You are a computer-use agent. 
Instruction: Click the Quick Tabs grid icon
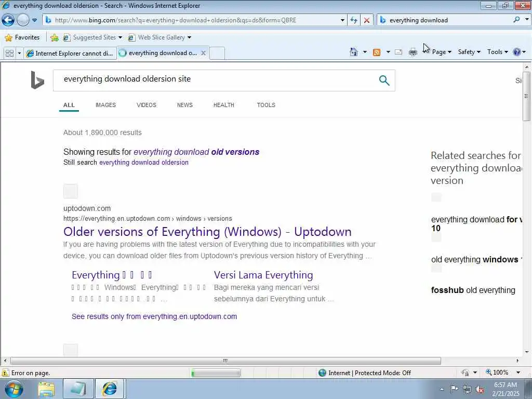click(x=9, y=54)
